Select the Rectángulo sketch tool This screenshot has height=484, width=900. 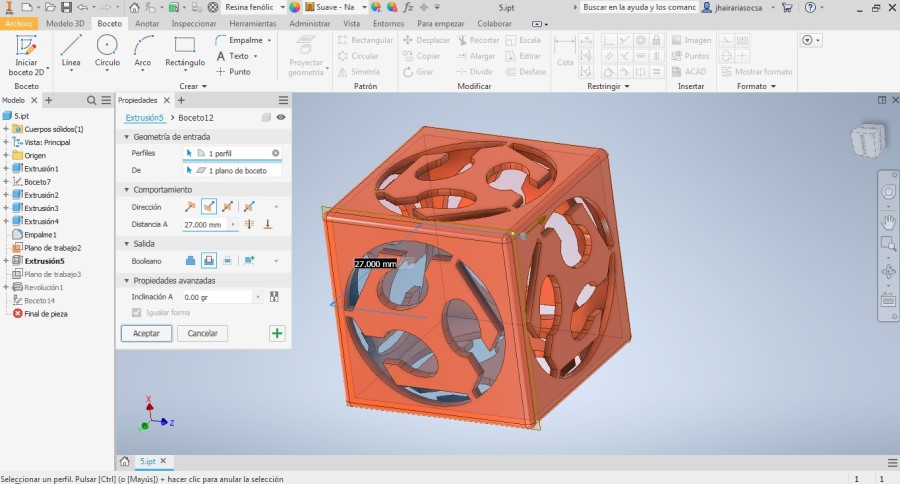(185, 52)
